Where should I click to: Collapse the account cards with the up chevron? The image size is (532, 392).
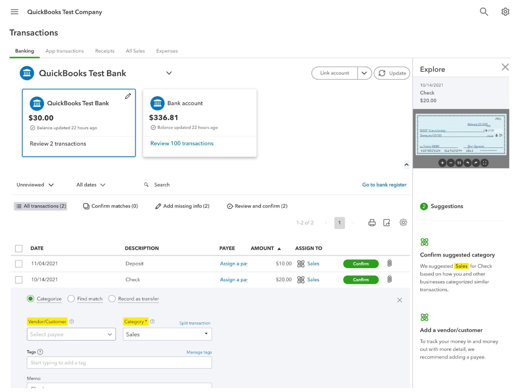(x=406, y=165)
